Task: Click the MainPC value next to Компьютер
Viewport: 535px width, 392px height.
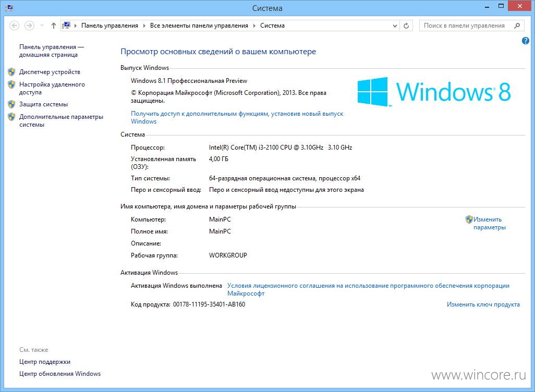Action: pyautogui.click(x=220, y=219)
